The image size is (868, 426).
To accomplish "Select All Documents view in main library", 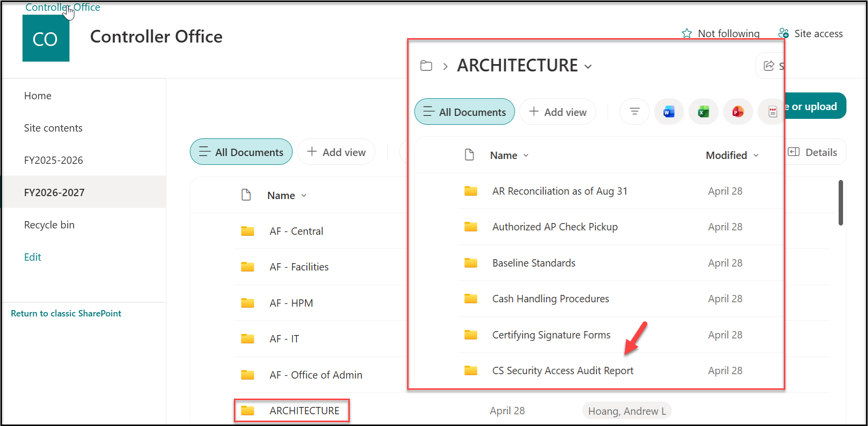I will [241, 152].
